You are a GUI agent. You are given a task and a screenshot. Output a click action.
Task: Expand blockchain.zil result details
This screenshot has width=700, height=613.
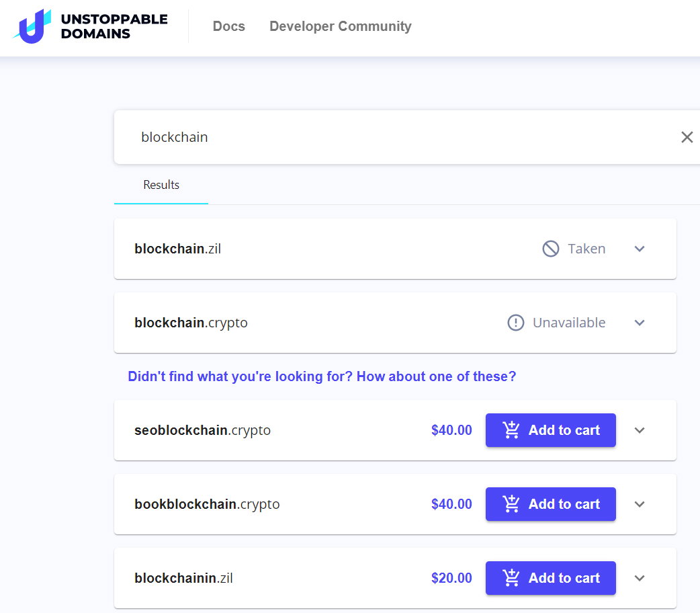[x=640, y=249]
